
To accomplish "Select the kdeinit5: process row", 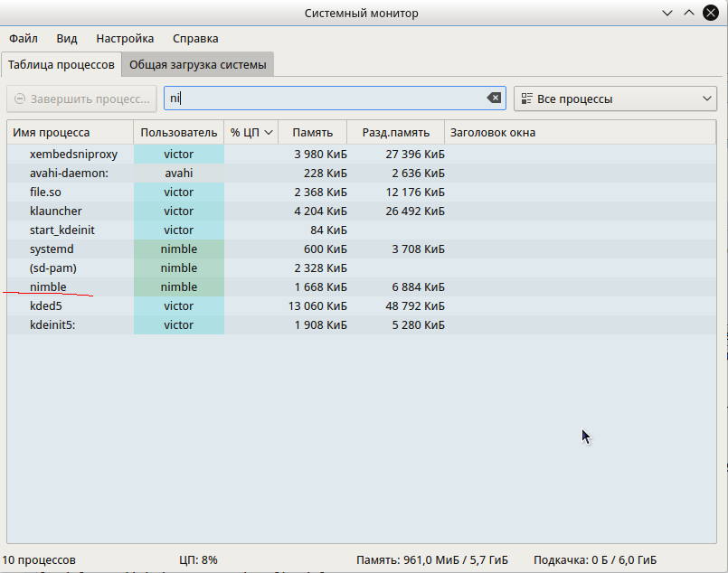I will [361, 325].
